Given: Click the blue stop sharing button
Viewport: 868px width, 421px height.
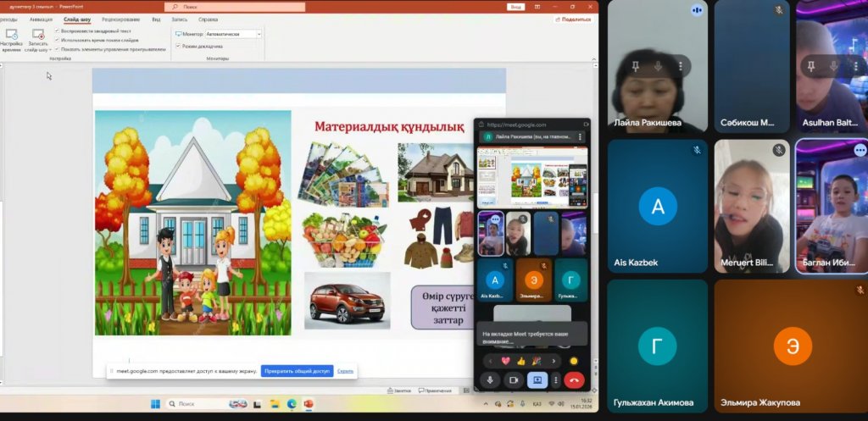Looking at the screenshot, I should pyautogui.click(x=297, y=371).
